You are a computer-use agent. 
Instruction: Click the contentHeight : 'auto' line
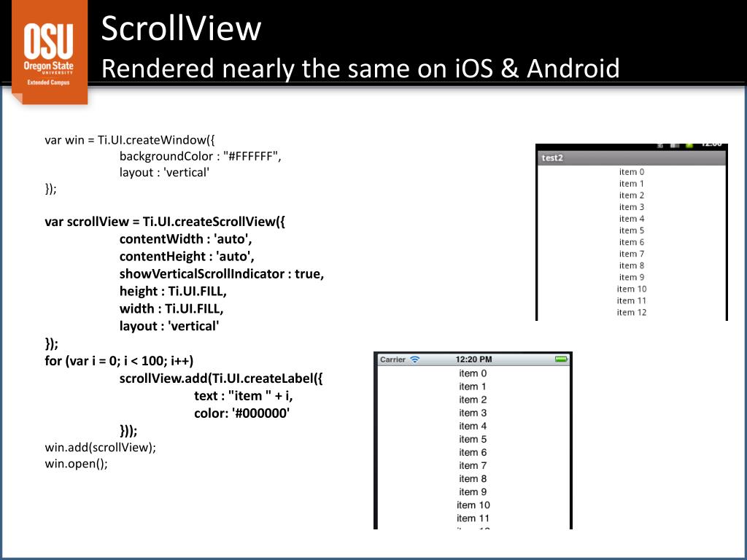click(187, 257)
